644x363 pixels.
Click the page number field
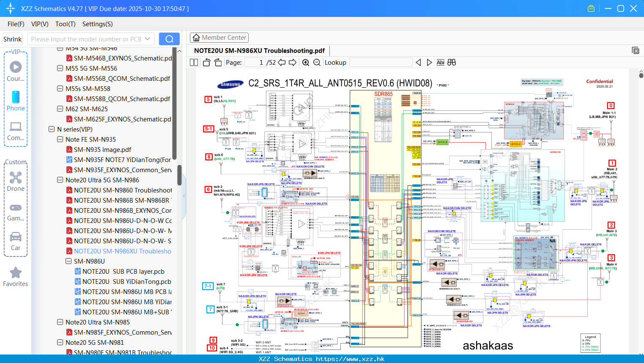point(255,62)
